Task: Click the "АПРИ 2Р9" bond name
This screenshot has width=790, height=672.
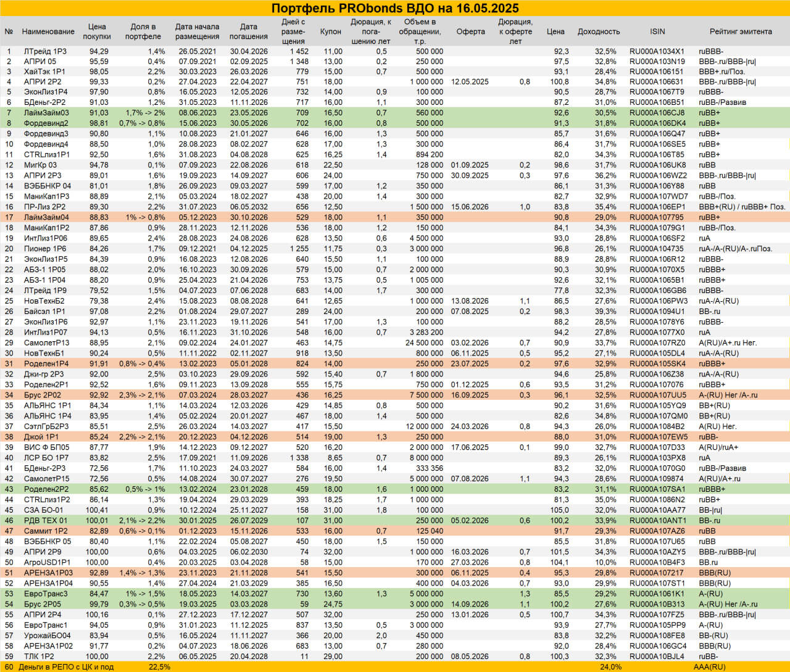Action: (43, 552)
